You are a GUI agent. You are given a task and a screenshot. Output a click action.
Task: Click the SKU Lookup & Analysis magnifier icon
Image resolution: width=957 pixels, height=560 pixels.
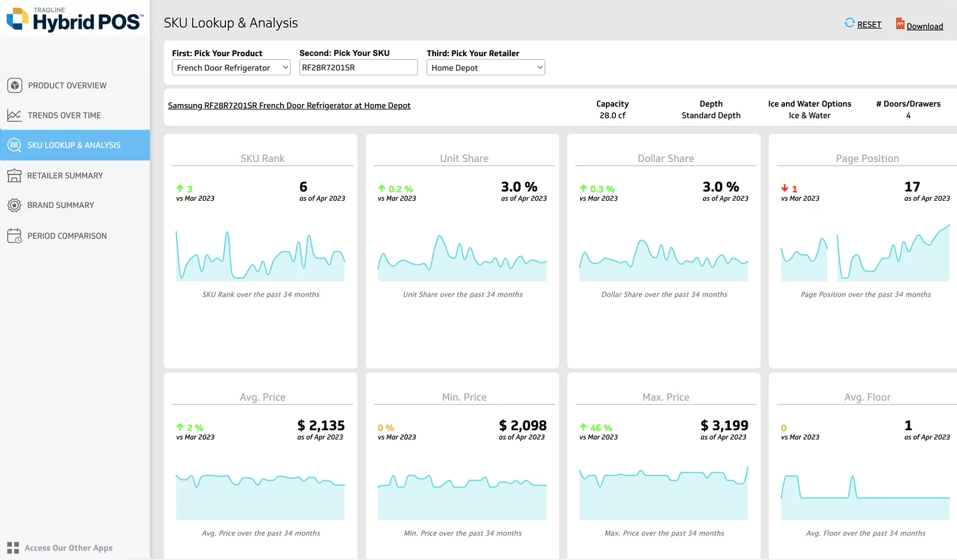(x=14, y=145)
